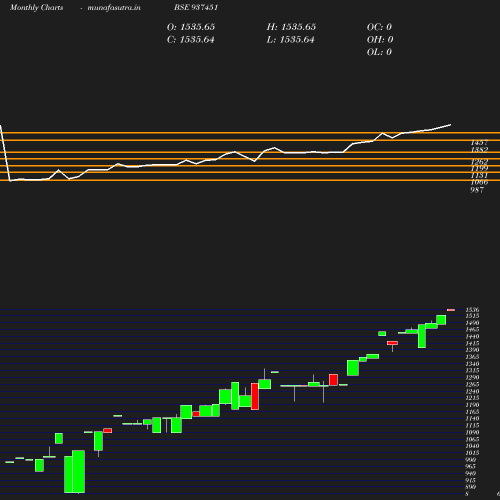
Task: Click the end of the white line chart
Action: 450,125
